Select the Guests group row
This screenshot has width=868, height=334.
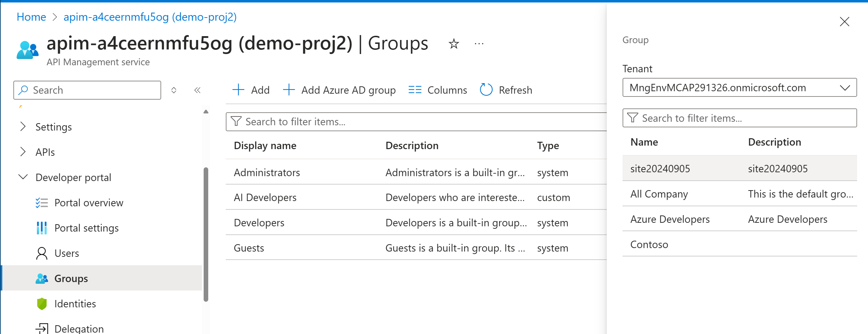(416, 248)
